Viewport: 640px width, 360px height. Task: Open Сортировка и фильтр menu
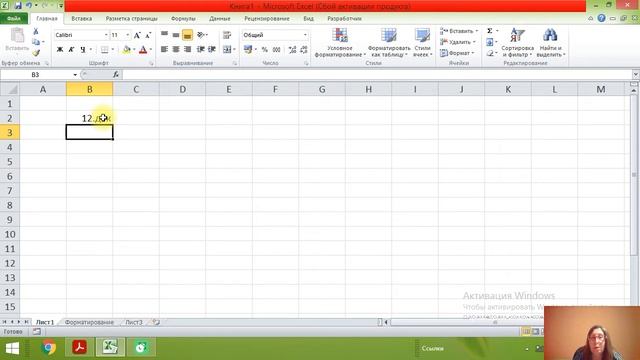(518, 42)
